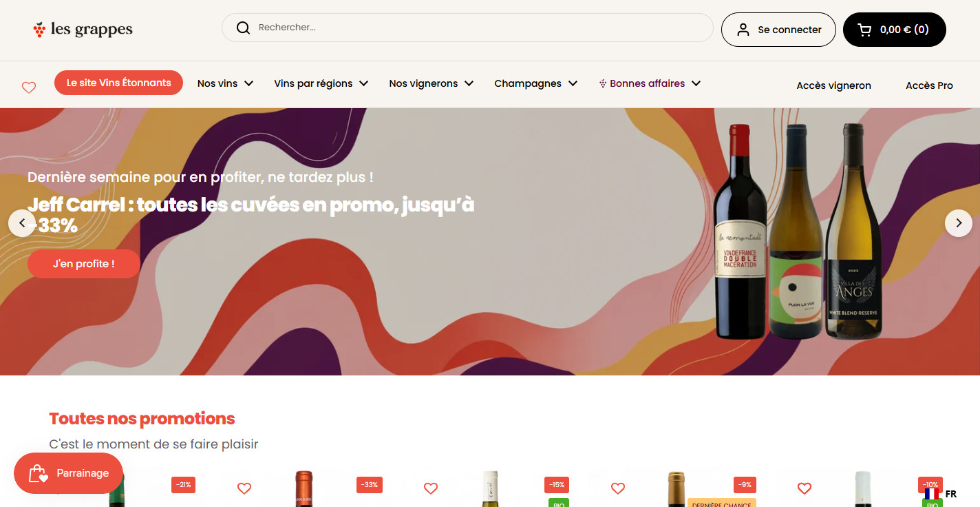980x507 pixels.
Task: Favorite the wine with -10% discount
Action: point(805,488)
